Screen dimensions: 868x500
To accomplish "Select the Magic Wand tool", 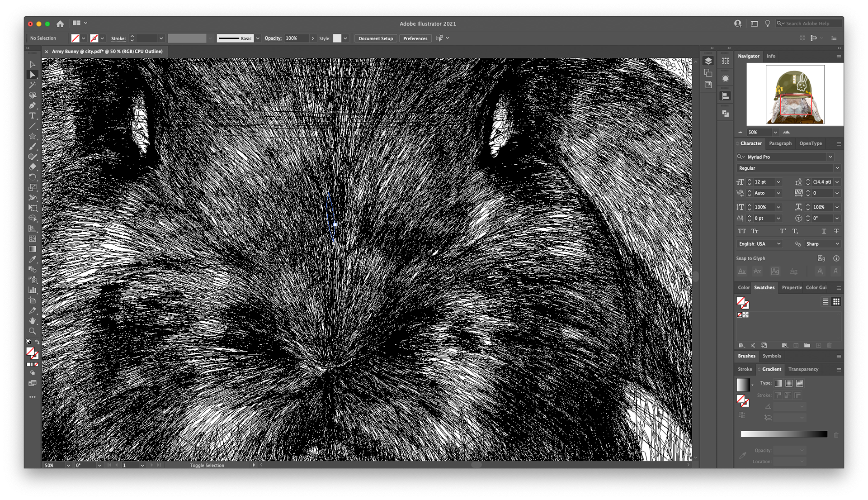I will 33,85.
